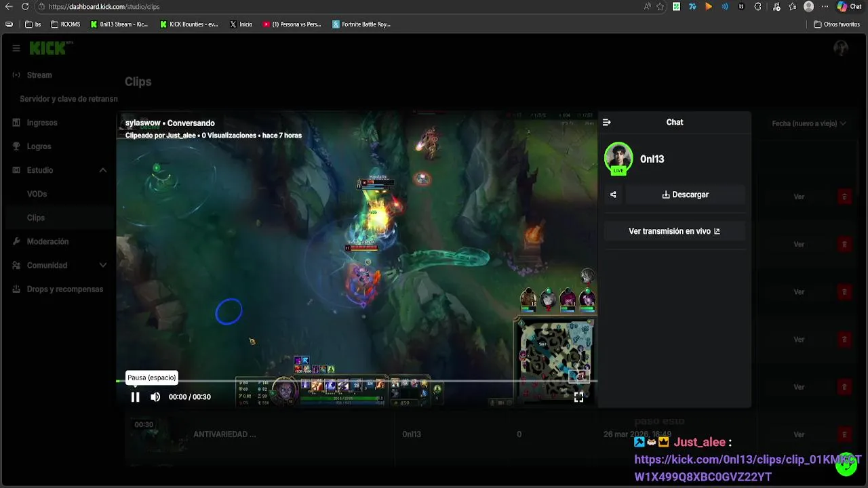The image size is (868, 488).
Task: Open Moderación in sidebar
Action: [47, 241]
